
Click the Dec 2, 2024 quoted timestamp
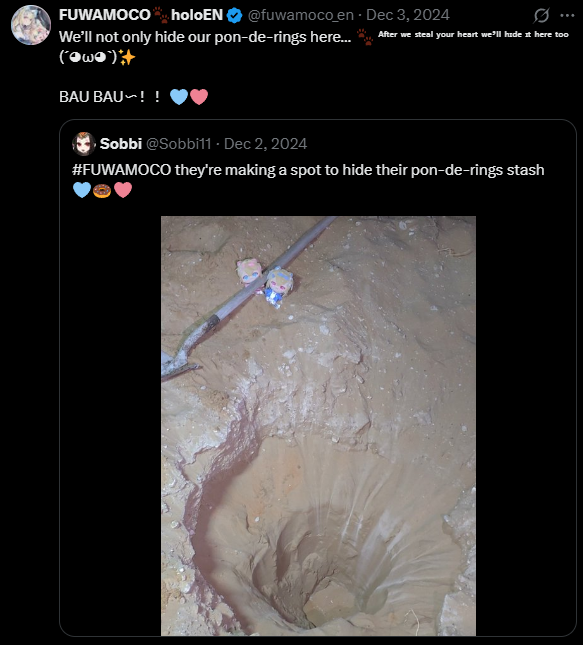click(265, 144)
